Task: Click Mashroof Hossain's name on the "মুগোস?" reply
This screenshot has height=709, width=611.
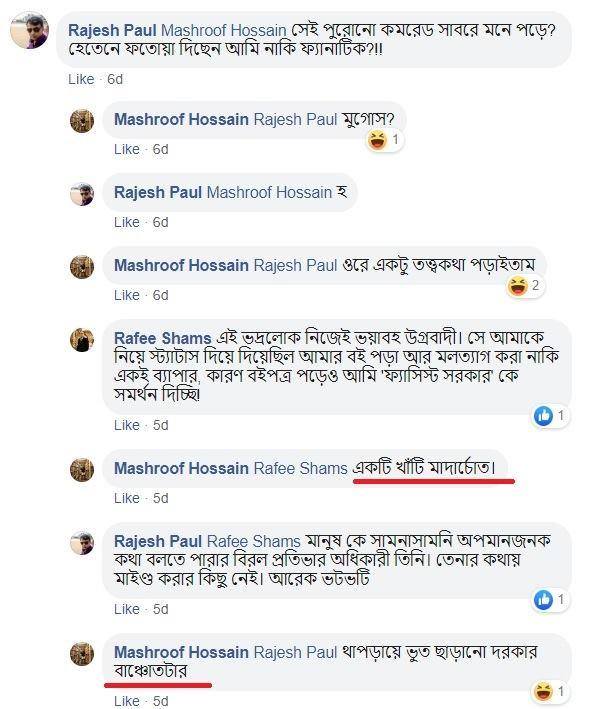Action: tap(181, 120)
